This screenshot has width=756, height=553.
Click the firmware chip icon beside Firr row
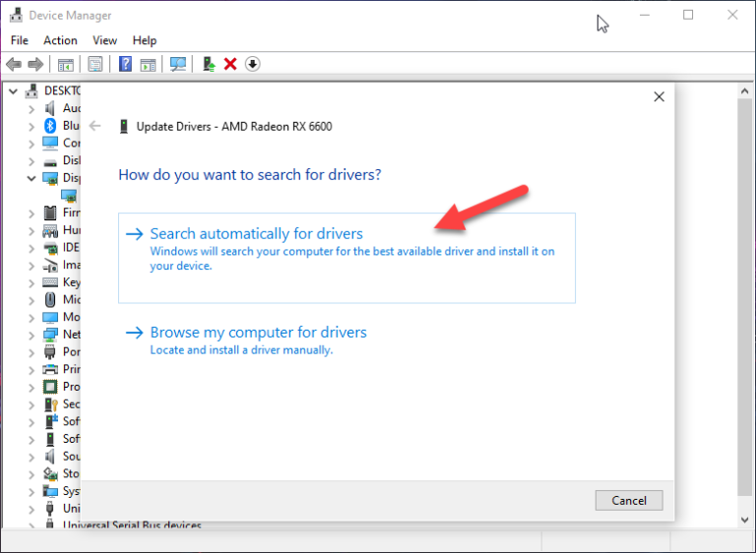[x=50, y=213]
